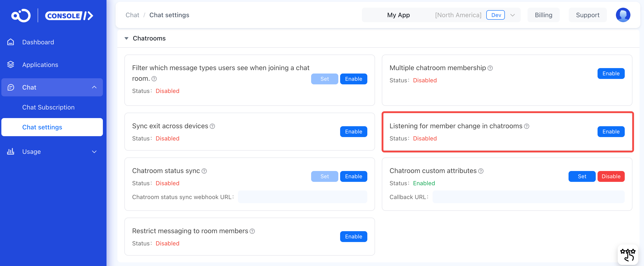Click Set for Chatroom custom attributes
644x266 pixels.
(x=582, y=176)
